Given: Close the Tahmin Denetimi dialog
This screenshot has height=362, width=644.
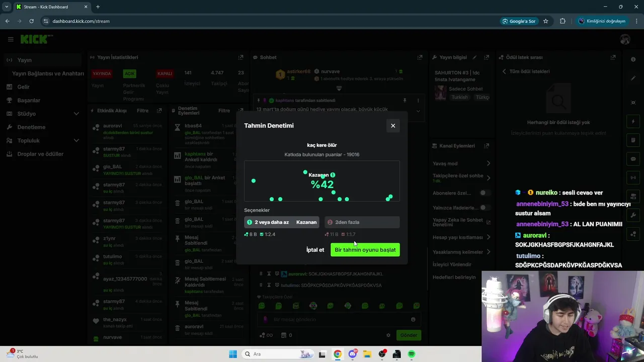Looking at the screenshot, I should tap(393, 126).
